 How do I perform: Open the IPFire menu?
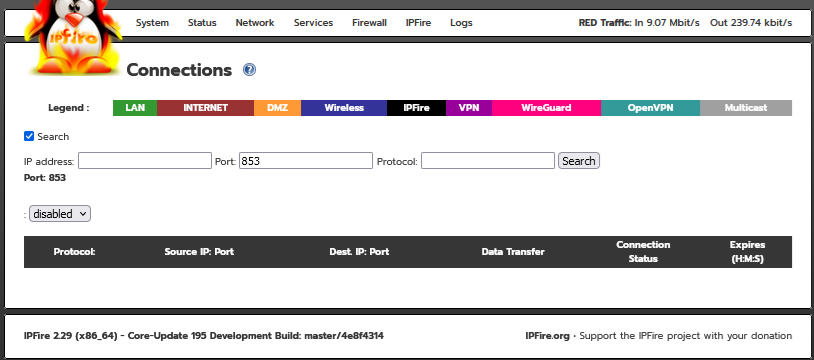pyautogui.click(x=418, y=23)
